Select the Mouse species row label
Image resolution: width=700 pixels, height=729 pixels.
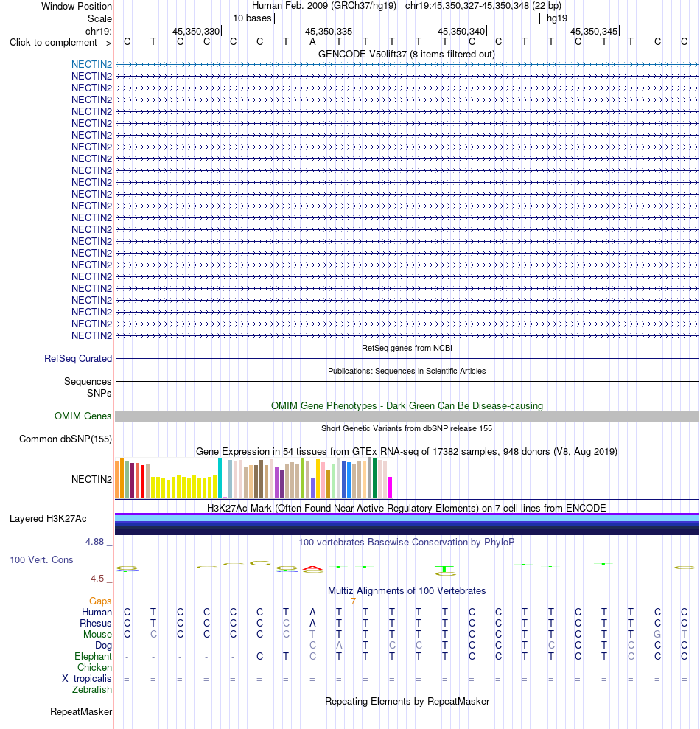coord(97,634)
